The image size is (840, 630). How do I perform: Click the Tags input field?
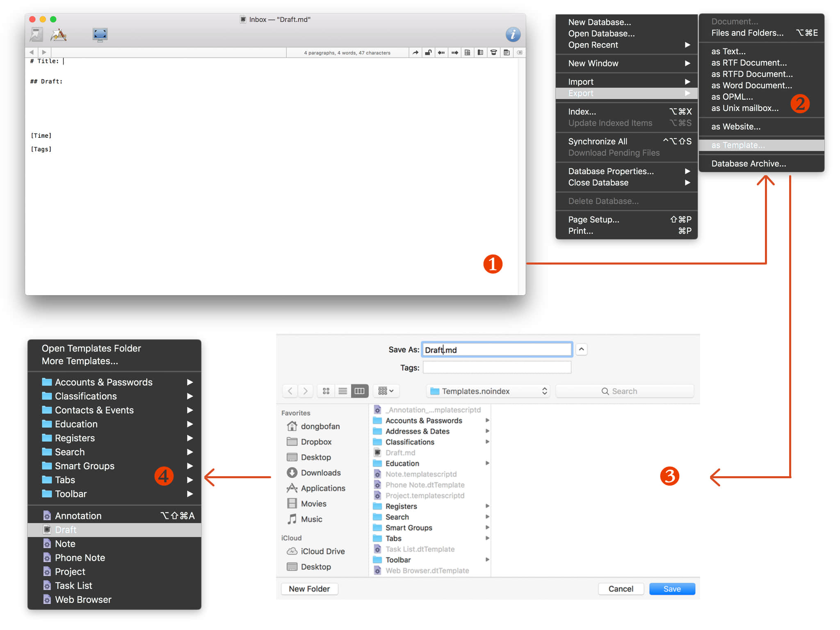[497, 367]
